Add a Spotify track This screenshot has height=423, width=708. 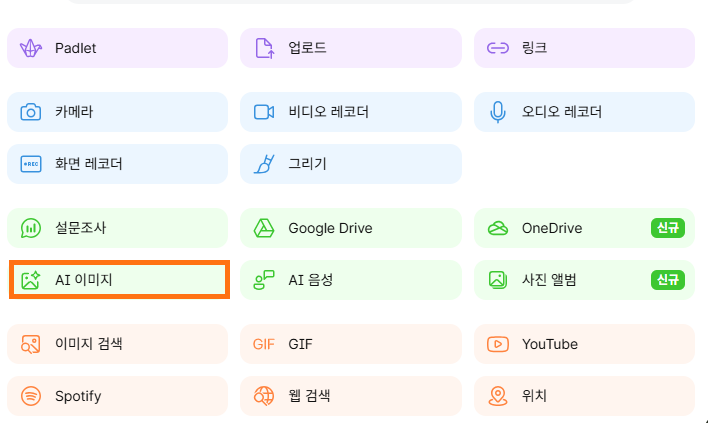coord(117,396)
